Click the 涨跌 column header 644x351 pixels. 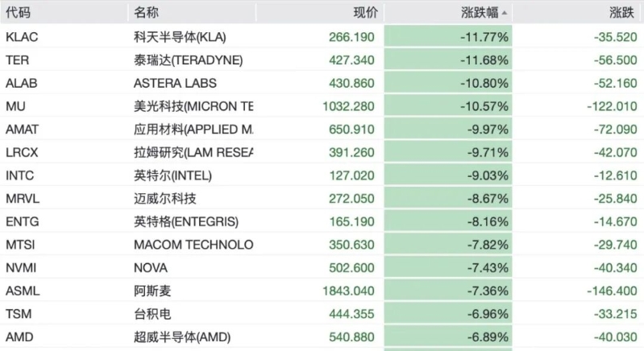tap(621, 12)
